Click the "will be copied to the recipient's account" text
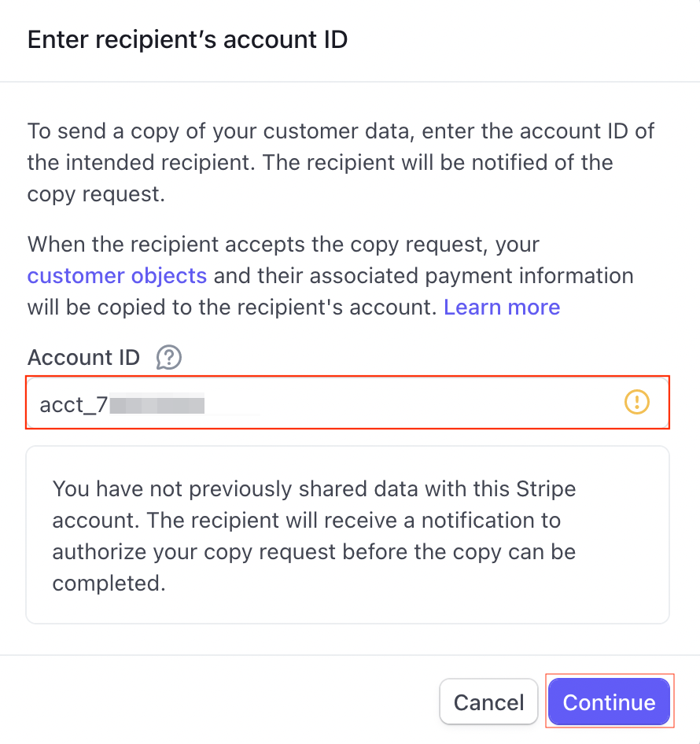The height and width of the screenshot is (744, 700). [x=231, y=307]
